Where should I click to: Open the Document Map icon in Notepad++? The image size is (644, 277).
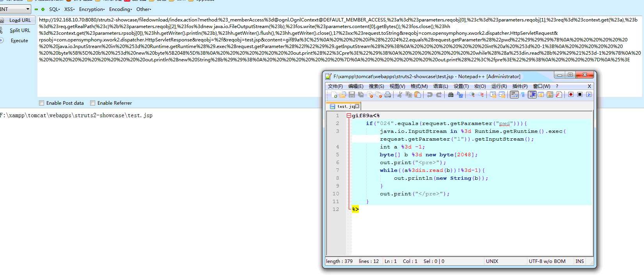(550, 95)
